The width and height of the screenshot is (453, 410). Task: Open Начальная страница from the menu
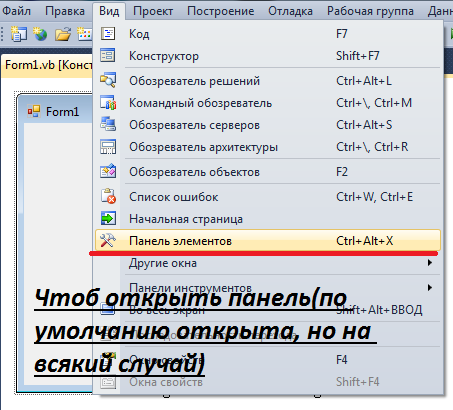(x=268, y=219)
